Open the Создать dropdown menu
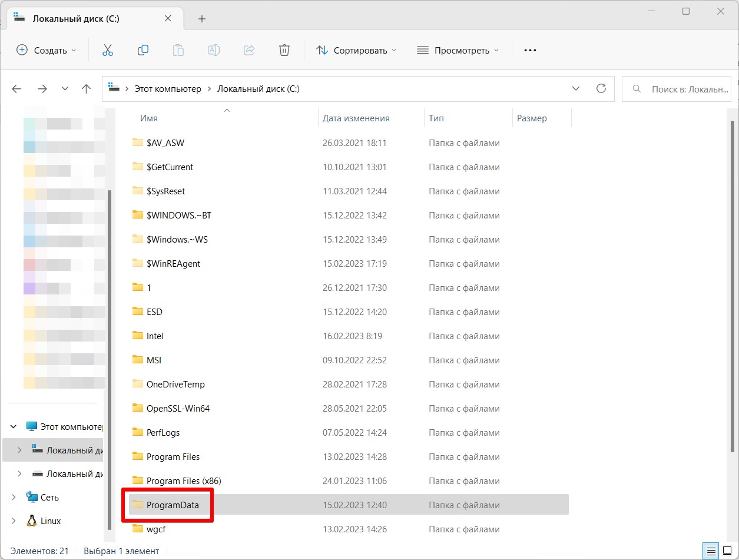739x560 pixels. 47,51
